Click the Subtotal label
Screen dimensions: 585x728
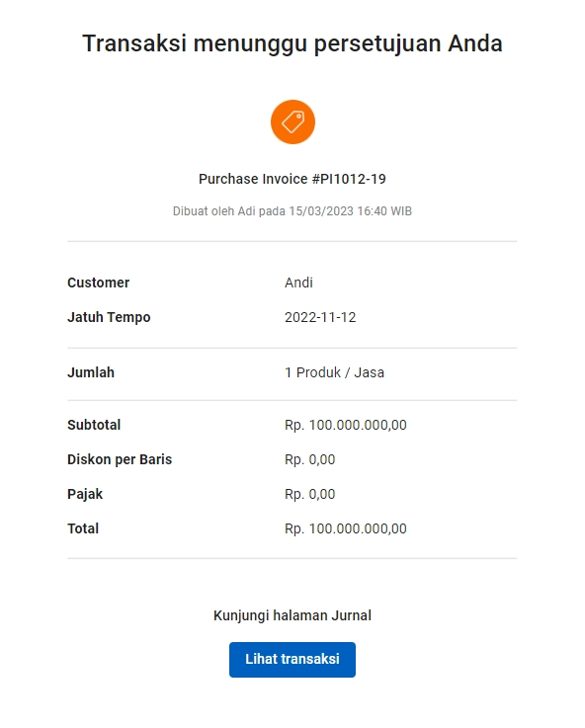coord(94,425)
